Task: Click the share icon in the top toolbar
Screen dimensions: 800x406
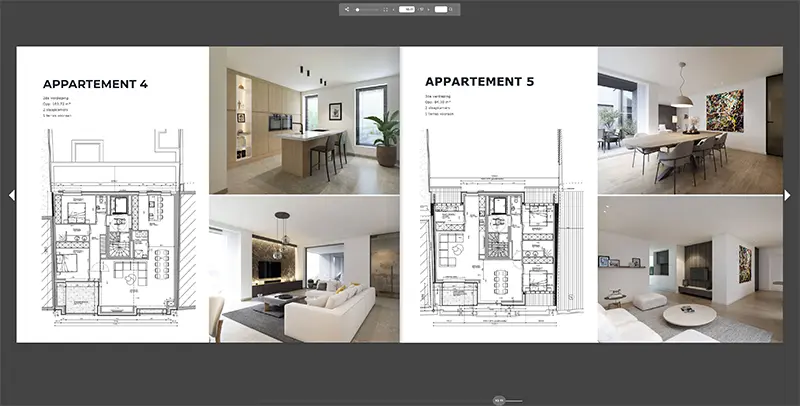Action: pyautogui.click(x=347, y=9)
